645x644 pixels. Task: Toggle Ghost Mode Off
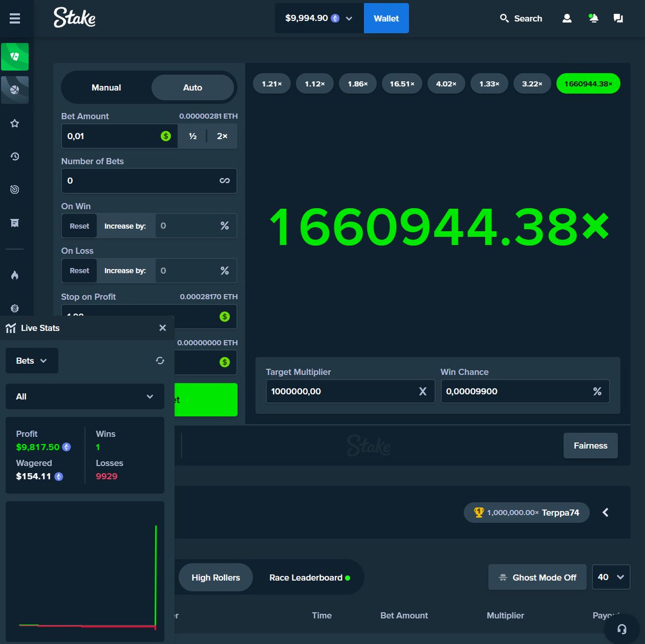pyautogui.click(x=537, y=577)
